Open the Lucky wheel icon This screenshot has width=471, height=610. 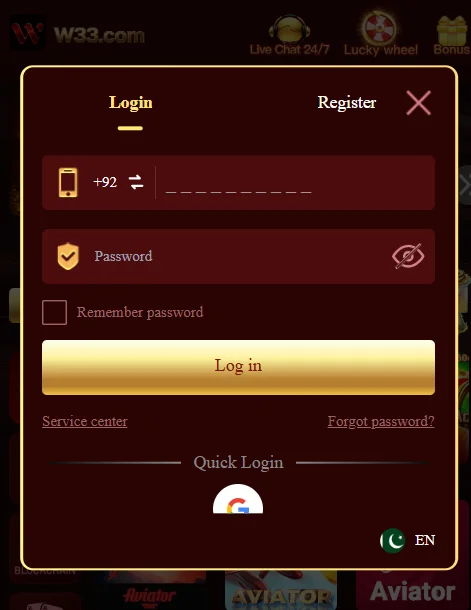(380, 26)
